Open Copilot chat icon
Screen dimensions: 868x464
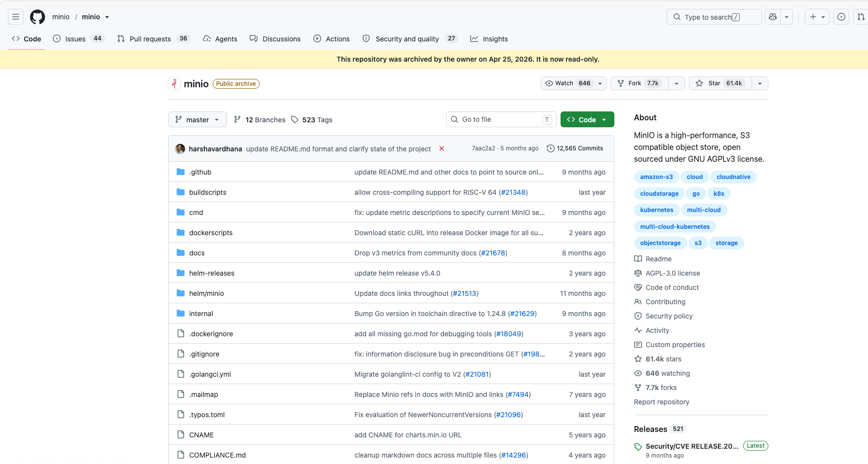point(773,17)
